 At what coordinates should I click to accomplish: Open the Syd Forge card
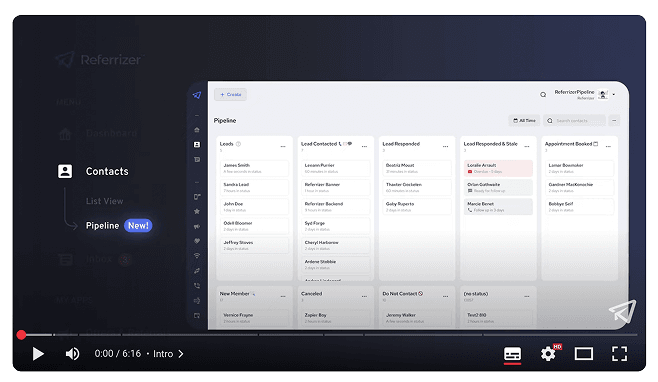tap(336, 226)
